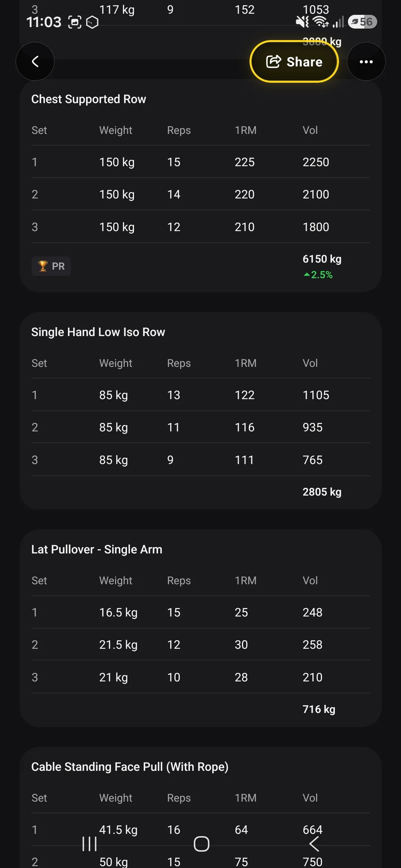Tap the battery indicator in status bar

(362, 22)
